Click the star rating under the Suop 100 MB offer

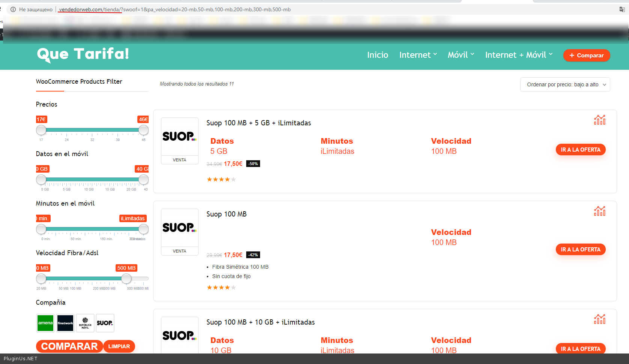(x=221, y=287)
